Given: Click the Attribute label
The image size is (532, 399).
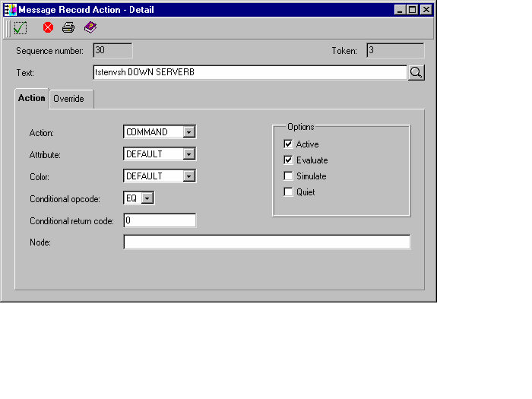Looking at the screenshot, I should (45, 155).
